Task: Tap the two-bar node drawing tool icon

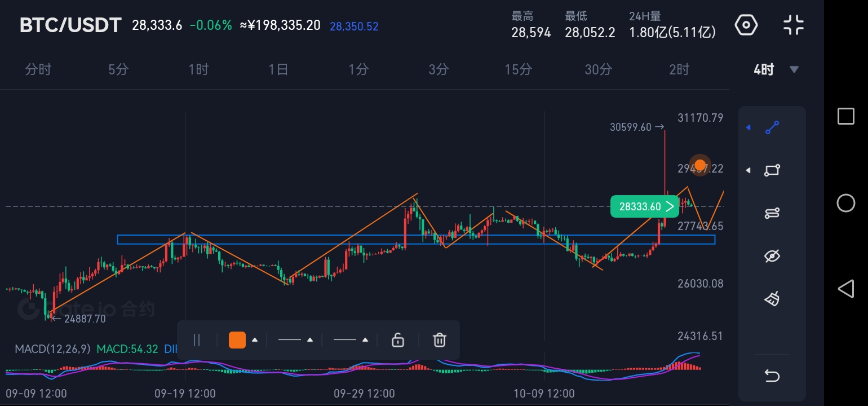Action: tap(772, 213)
